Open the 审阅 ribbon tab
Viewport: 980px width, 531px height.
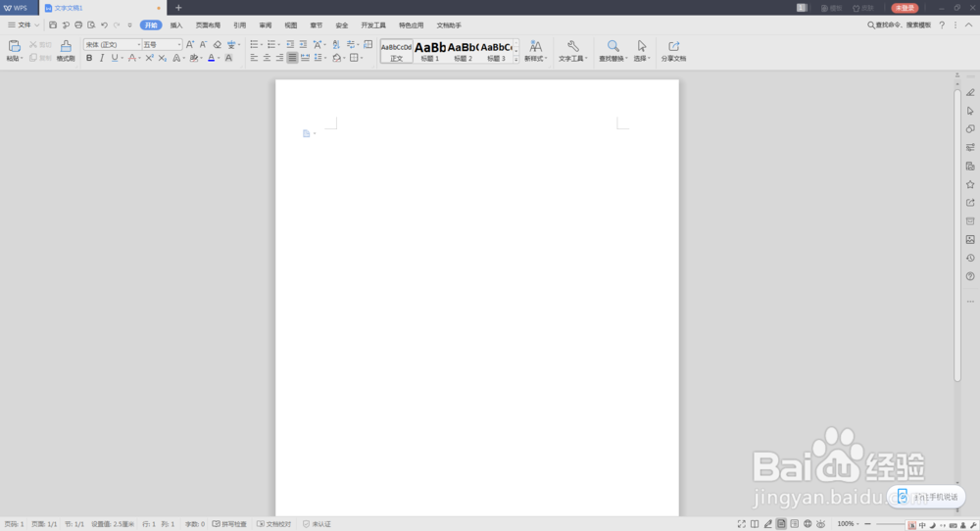(266, 25)
